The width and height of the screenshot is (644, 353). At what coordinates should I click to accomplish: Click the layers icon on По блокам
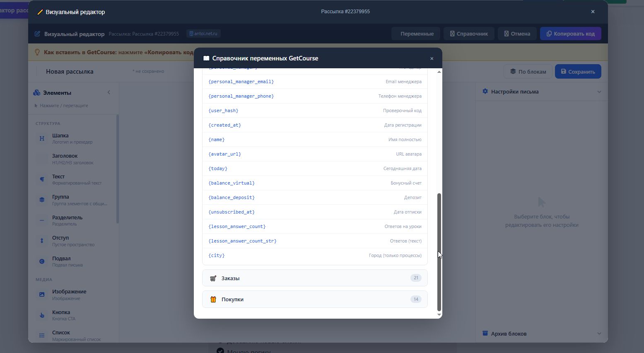[x=513, y=72]
